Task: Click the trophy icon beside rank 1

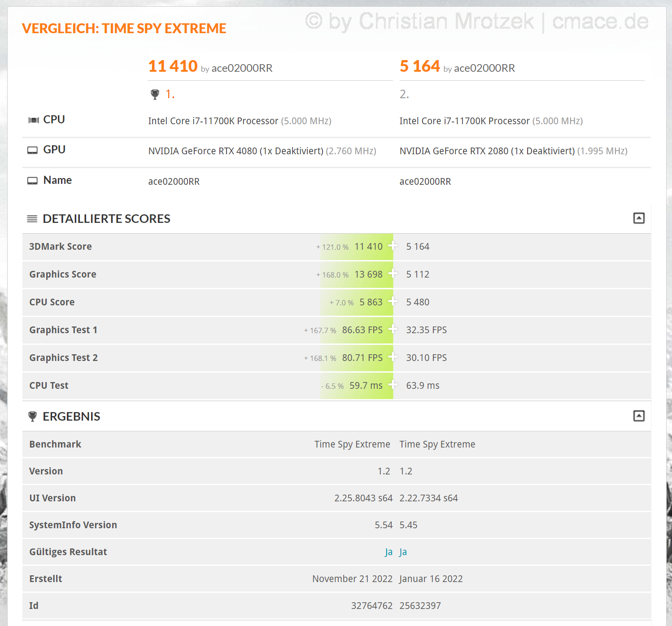Action: (155, 94)
